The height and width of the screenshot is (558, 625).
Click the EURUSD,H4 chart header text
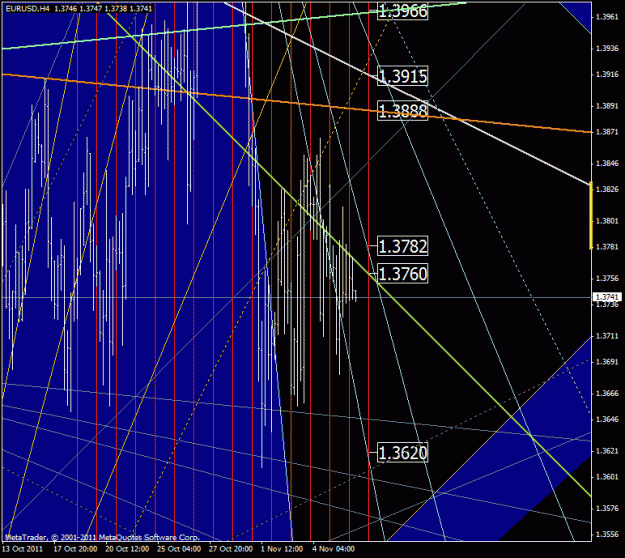click(x=79, y=8)
